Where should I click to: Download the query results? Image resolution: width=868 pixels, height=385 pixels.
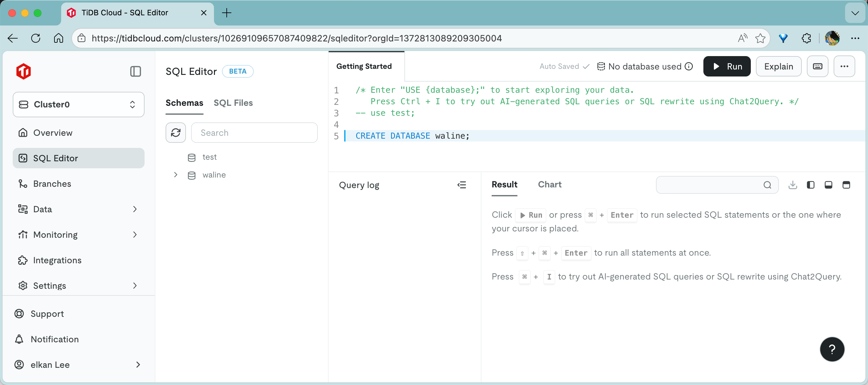pos(793,185)
